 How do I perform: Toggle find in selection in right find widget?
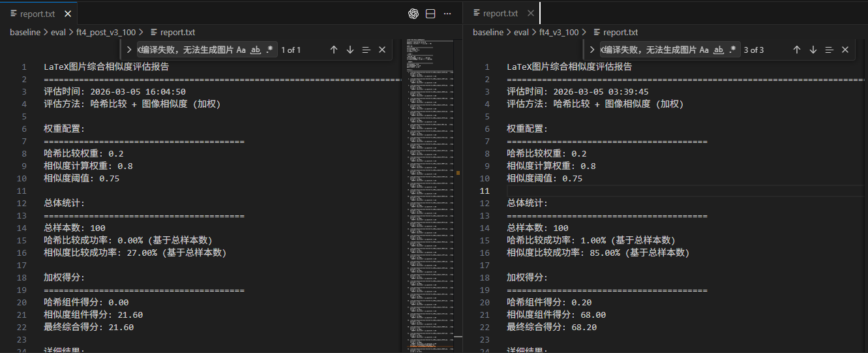click(x=829, y=50)
